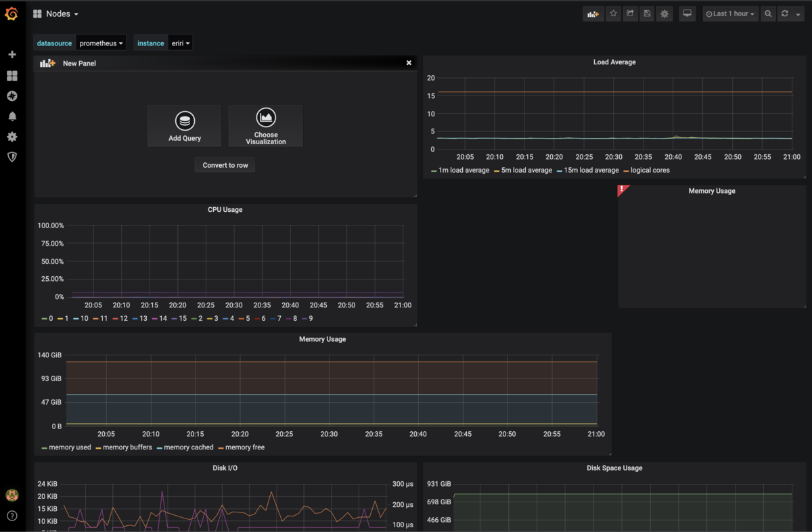Click the dashboard grid icon next to Nodes
812x532 pixels.
tap(37, 14)
